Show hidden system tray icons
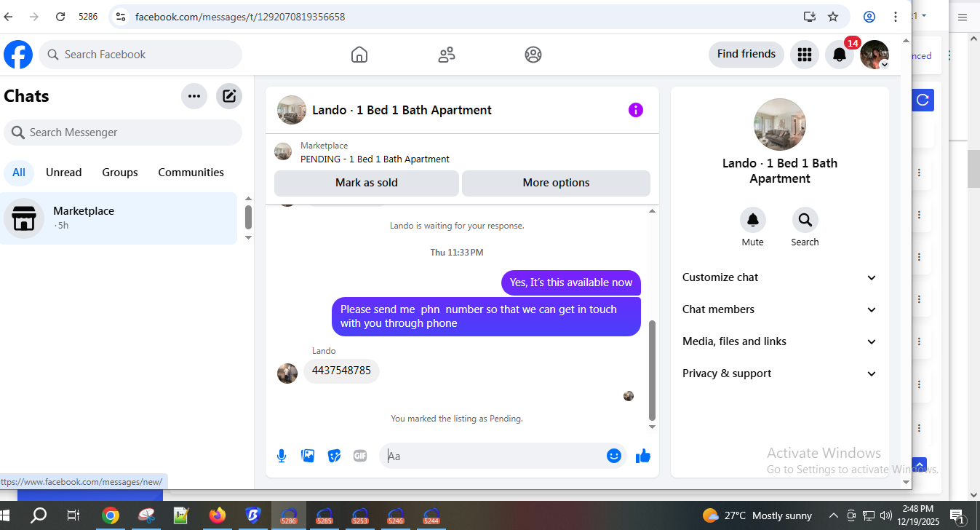This screenshot has width=980, height=530. [834, 515]
